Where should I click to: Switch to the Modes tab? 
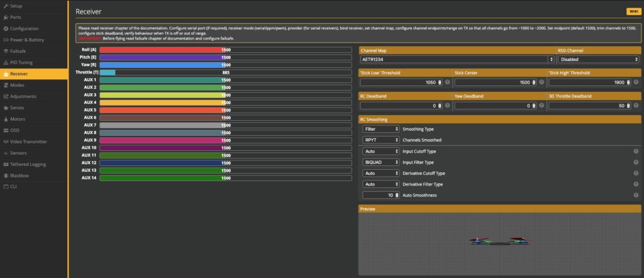pos(18,85)
